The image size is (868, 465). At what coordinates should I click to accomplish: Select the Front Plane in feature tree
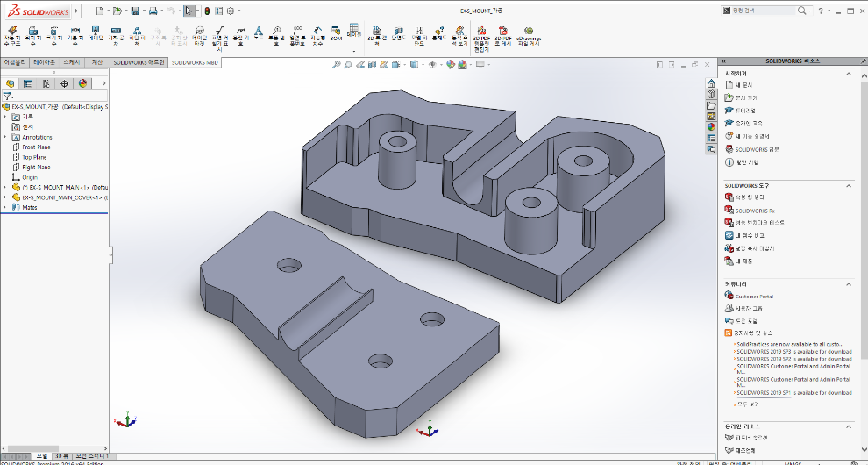(35, 147)
